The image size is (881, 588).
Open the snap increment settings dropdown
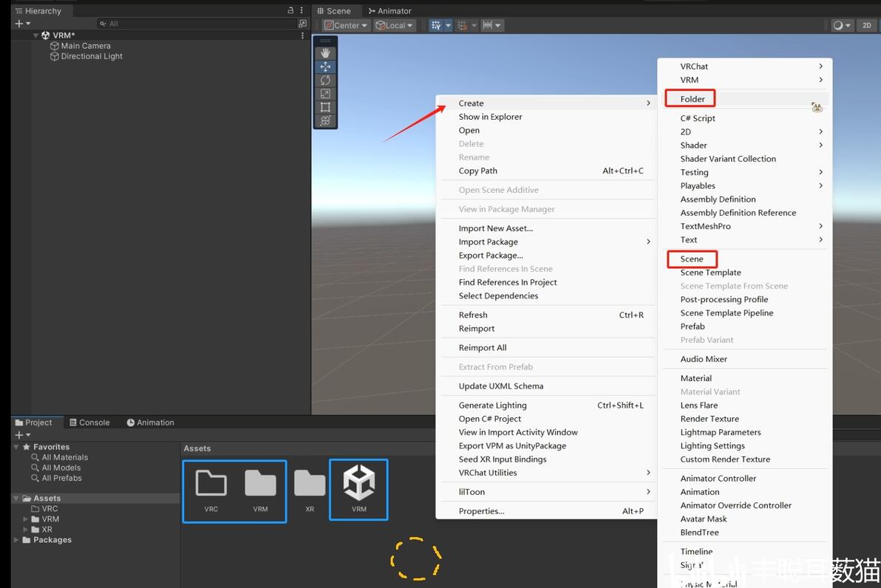click(x=491, y=25)
